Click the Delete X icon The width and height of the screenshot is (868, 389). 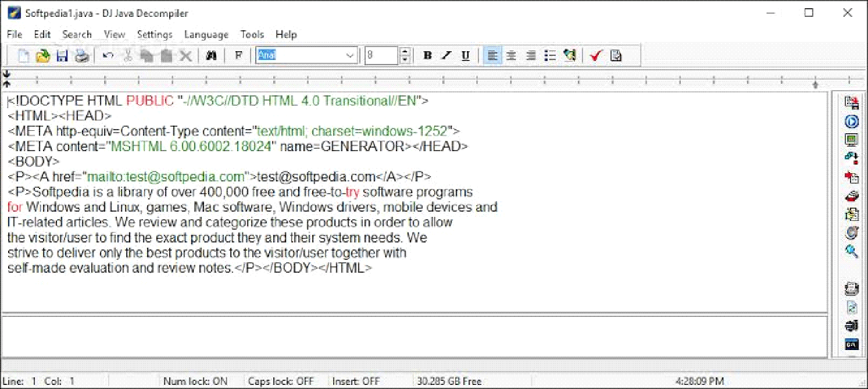coord(185,56)
